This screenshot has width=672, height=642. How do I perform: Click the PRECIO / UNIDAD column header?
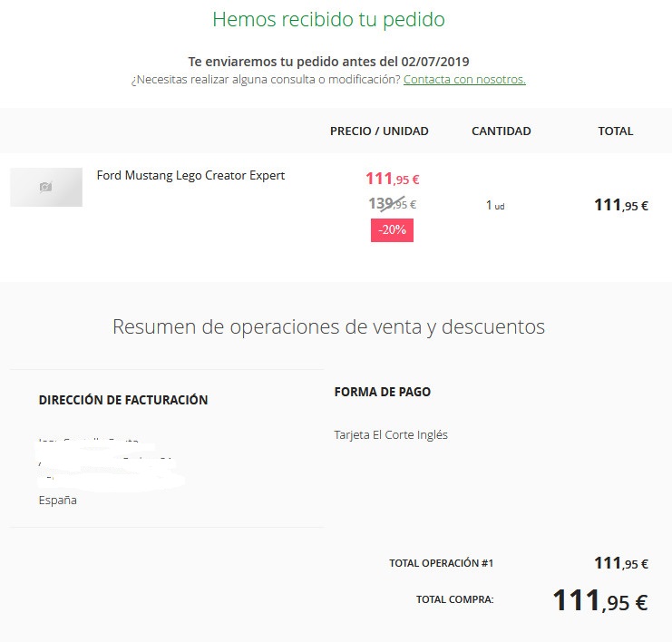click(x=379, y=131)
